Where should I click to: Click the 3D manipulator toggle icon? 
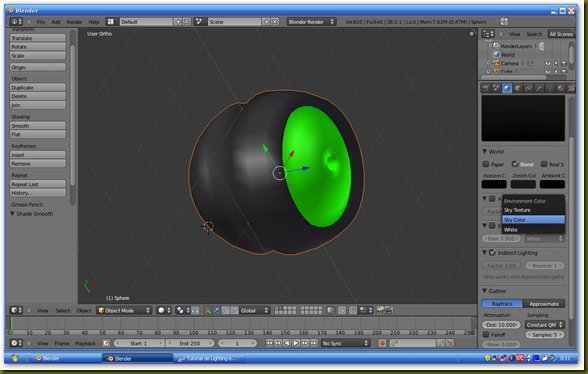(207, 310)
